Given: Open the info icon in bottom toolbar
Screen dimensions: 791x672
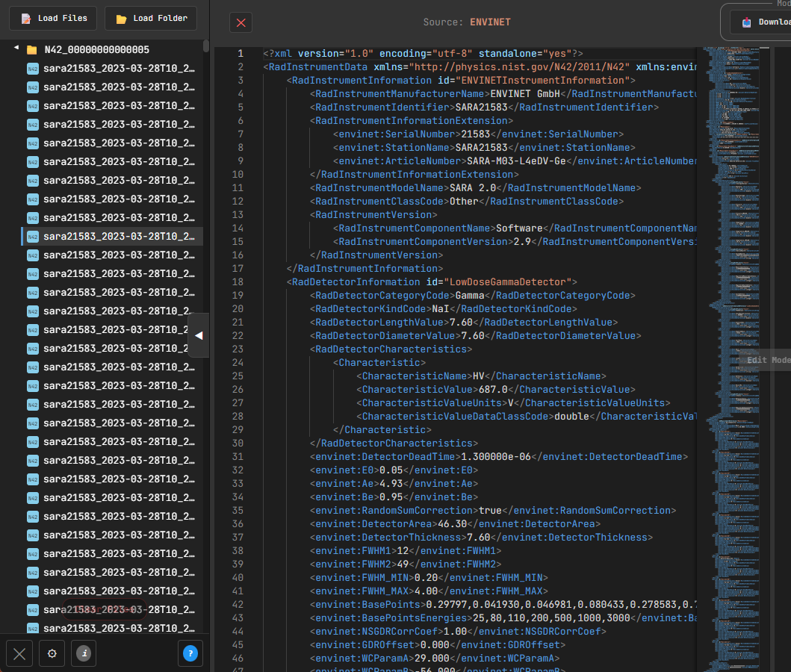Looking at the screenshot, I should (84, 654).
